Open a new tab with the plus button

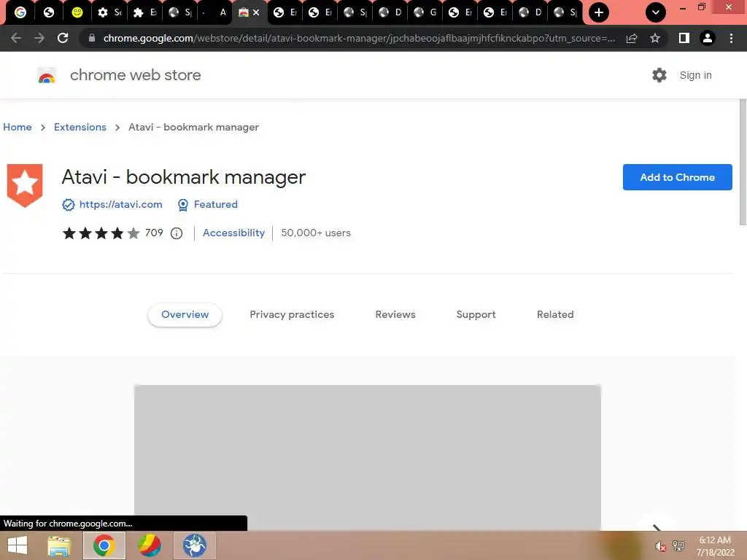599,12
